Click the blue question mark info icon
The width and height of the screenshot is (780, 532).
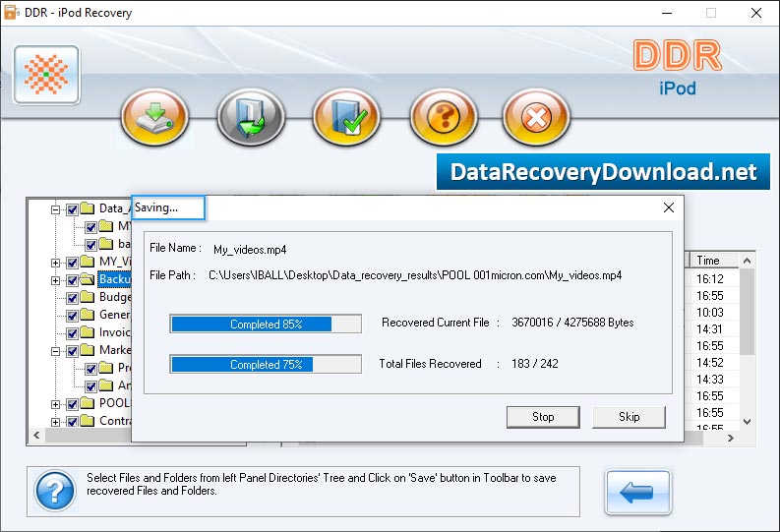click(x=55, y=491)
